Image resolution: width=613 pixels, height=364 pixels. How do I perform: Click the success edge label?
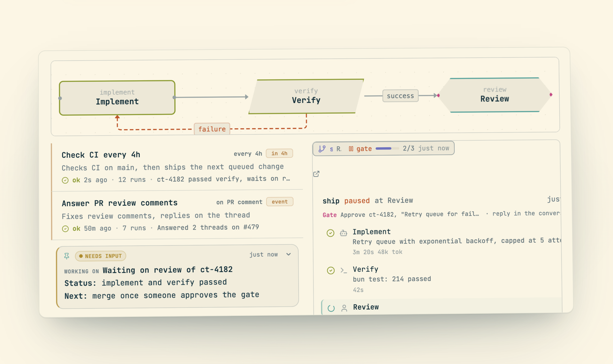pyautogui.click(x=400, y=96)
